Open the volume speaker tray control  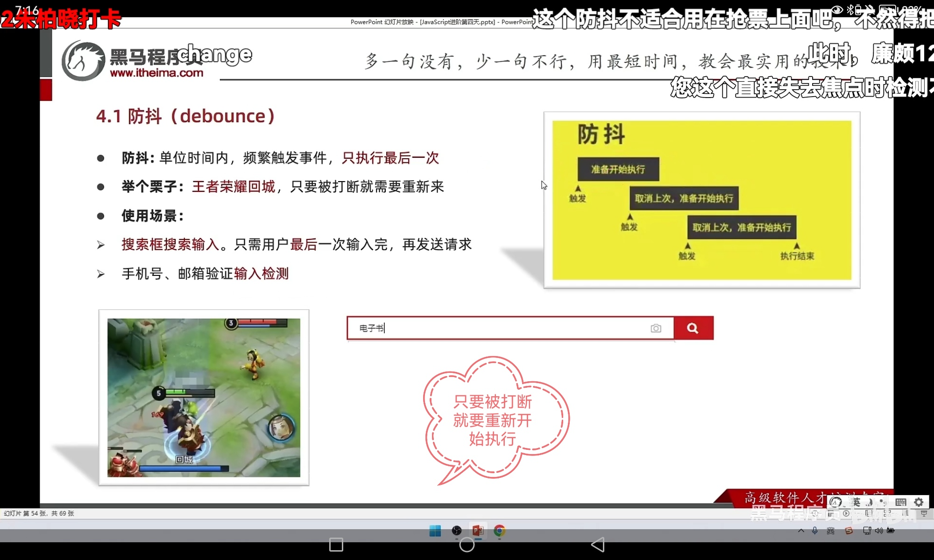click(879, 531)
